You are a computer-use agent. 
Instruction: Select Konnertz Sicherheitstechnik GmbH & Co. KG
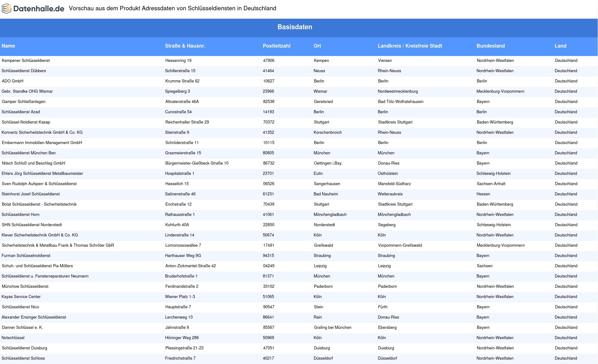tap(42, 133)
